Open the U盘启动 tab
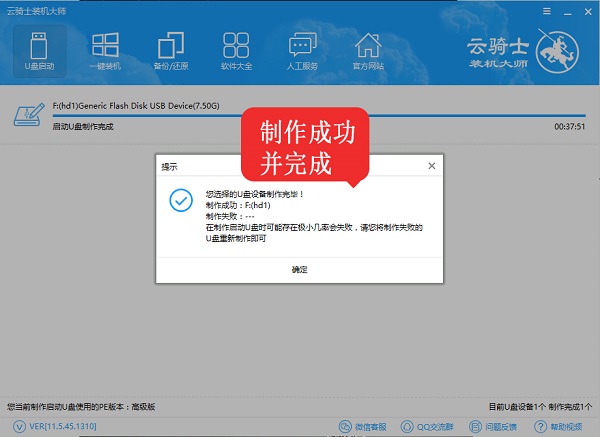Screen dimensions: 600x437 [x=39, y=51]
